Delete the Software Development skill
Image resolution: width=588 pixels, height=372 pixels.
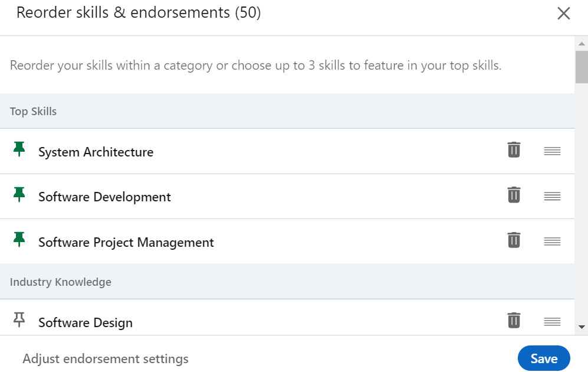pyautogui.click(x=514, y=195)
